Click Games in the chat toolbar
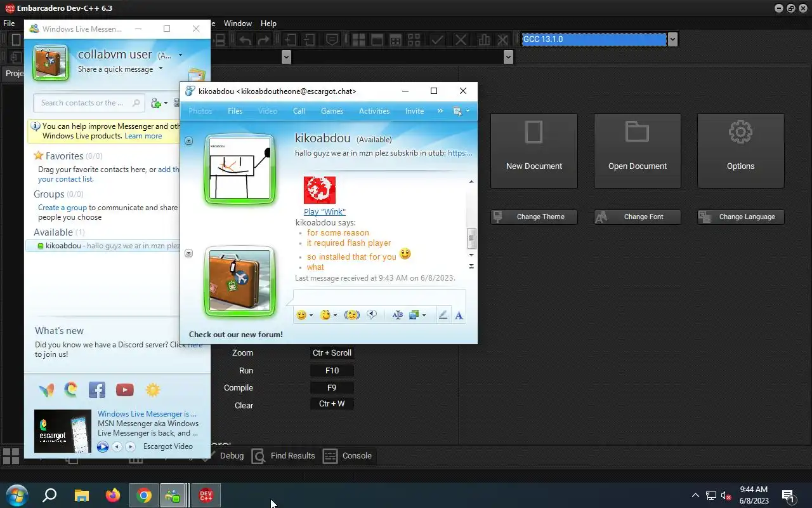The height and width of the screenshot is (508, 812). [x=332, y=111]
